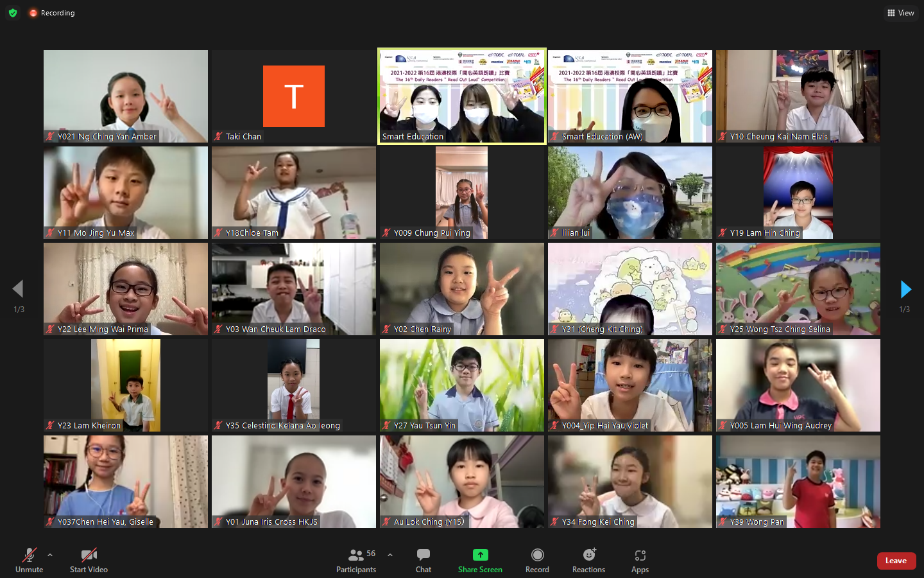Leave the meeting
The image size is (924, 578).
coord(896,561)
